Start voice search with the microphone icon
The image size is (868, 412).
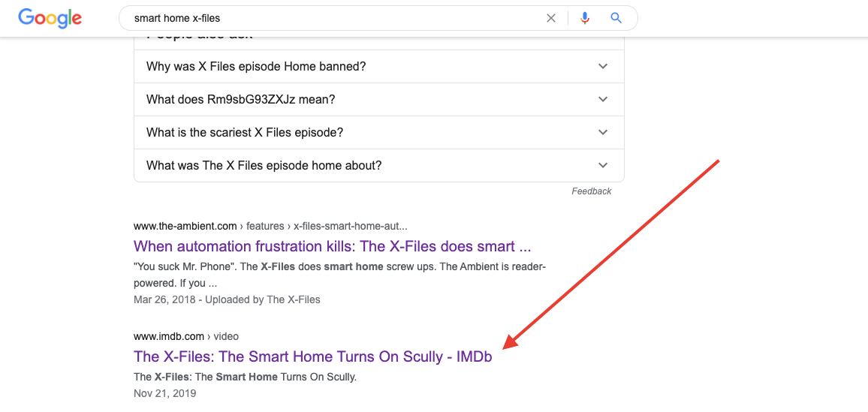point(585,18)
